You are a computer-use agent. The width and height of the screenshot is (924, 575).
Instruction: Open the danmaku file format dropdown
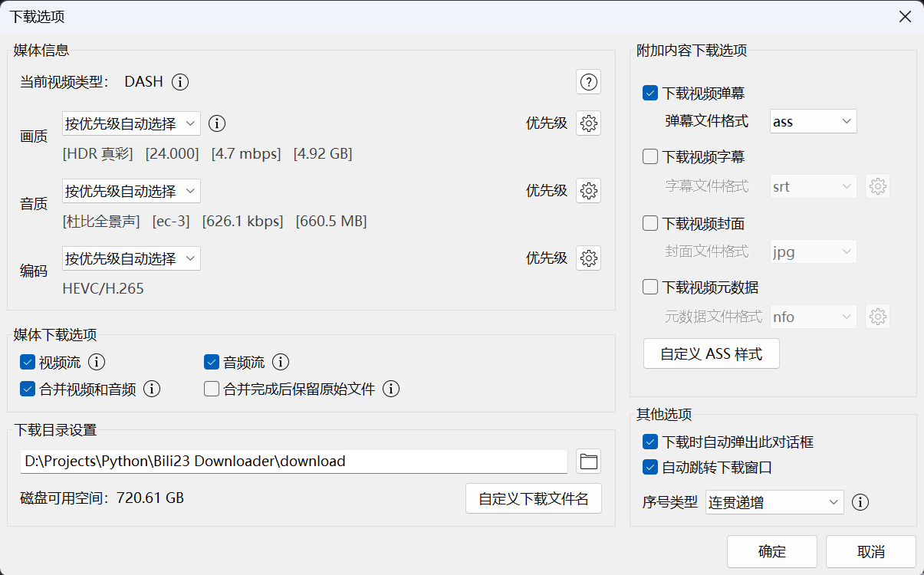[813, 121]
